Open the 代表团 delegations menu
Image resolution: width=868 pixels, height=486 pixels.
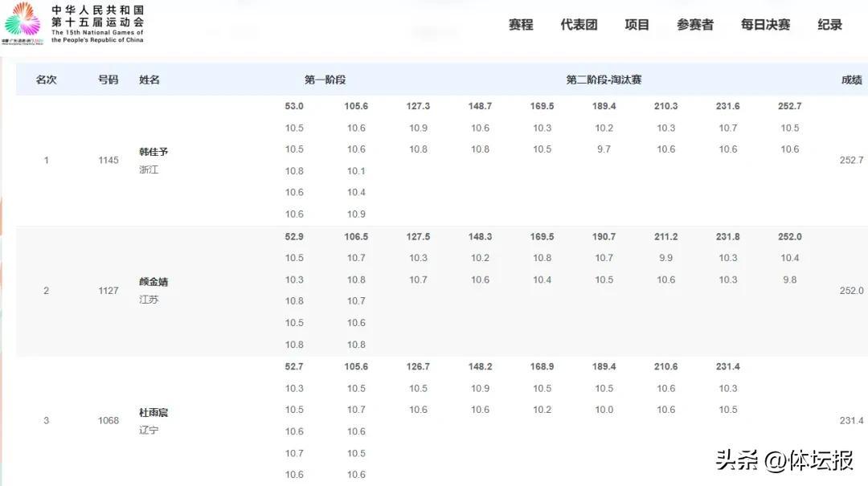[579, 25]
